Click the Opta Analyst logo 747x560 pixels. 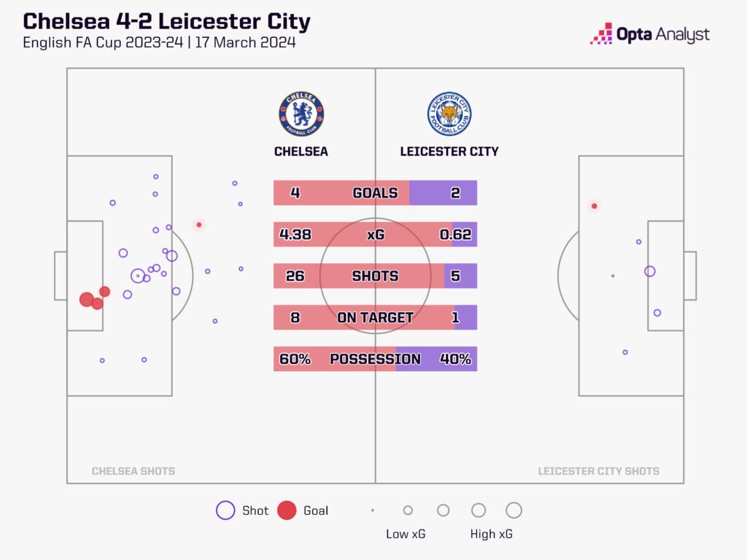pos(649,34)
